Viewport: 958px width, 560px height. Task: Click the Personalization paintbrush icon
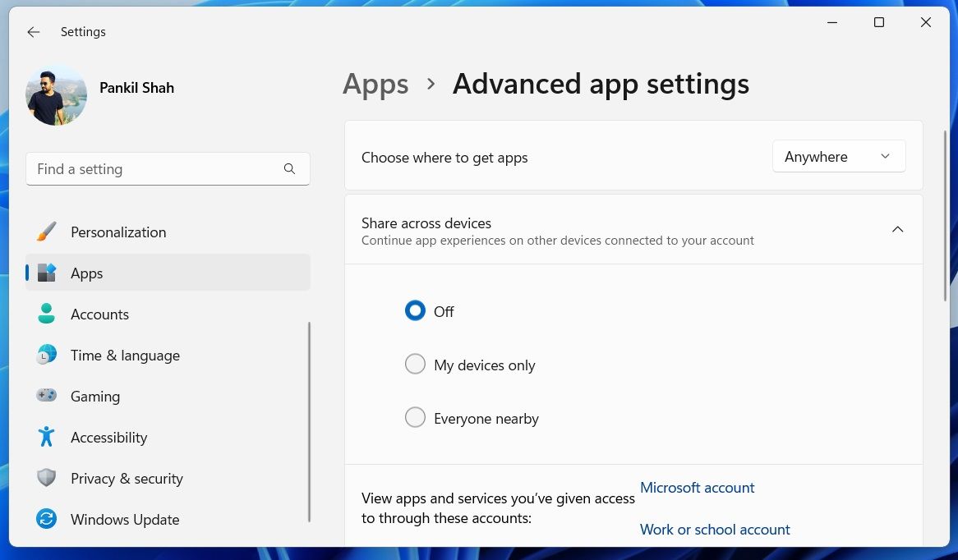click(47, 232)
